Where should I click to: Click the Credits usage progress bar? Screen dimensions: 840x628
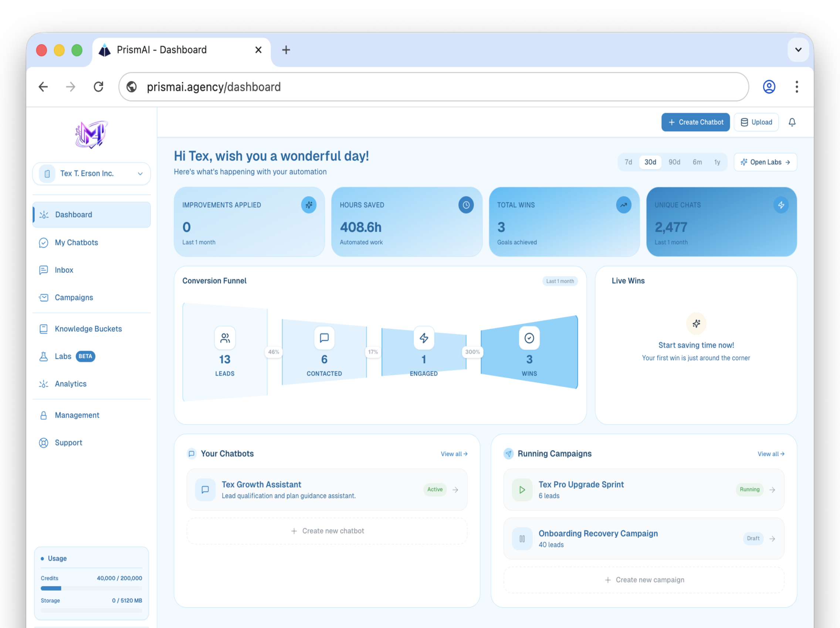[91, 588]
